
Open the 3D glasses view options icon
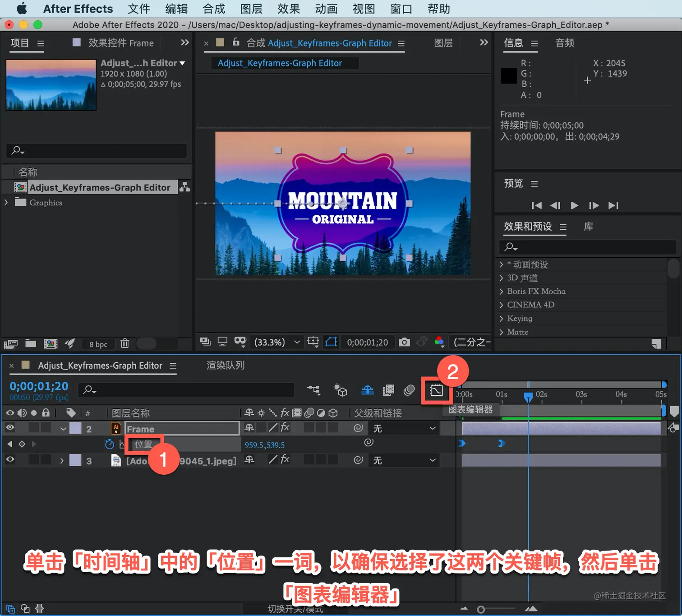240,342
